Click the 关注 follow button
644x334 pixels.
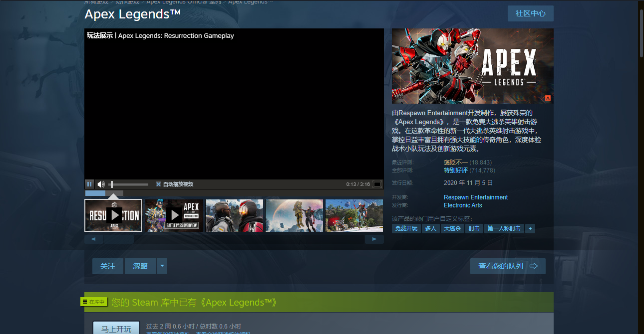(x=108, y=266)
